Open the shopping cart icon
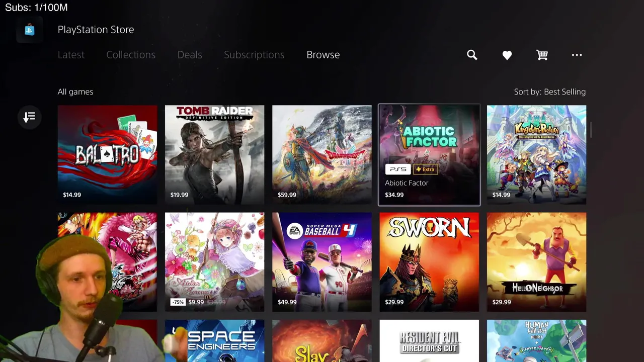This screenshot has height=362, width=644. coord(542,55)
